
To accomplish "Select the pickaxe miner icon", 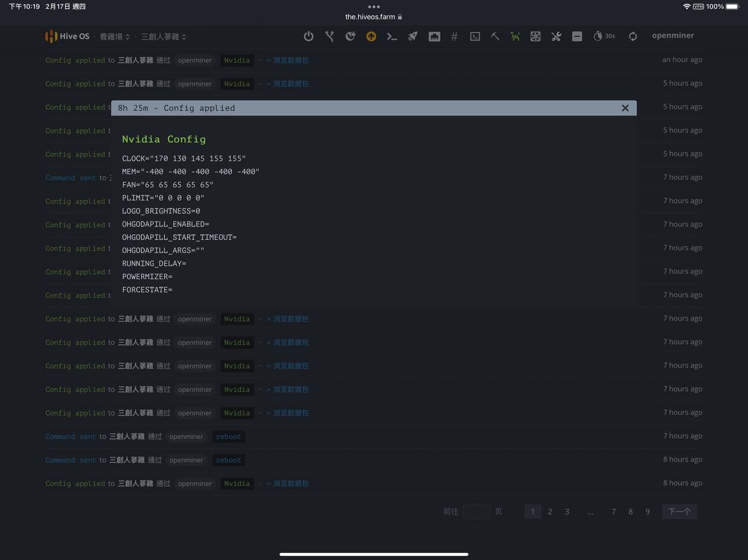I will coord(495,36).
